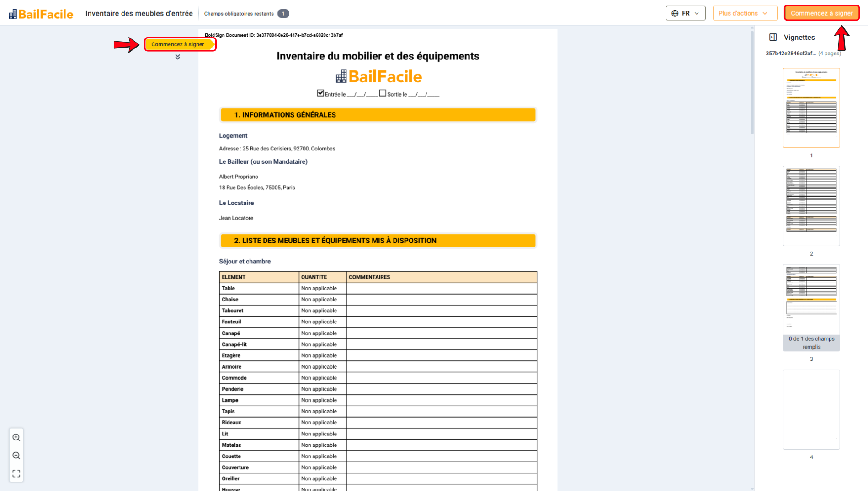Image resolution: width=868 pixels, height=494 pixels.
Task: Click the BailFacile logo inside the document
Action: pyautogui.click(x=378, y=76)
